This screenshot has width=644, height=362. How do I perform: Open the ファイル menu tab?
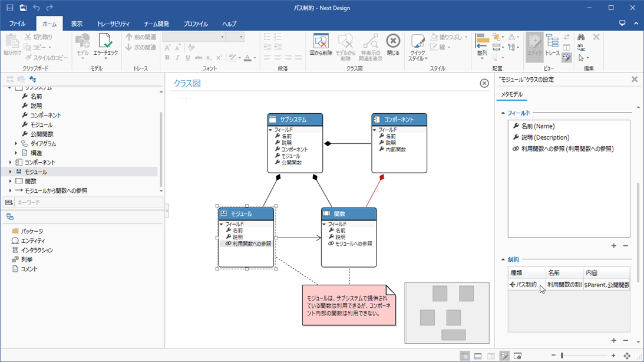(x=17, y=24)
